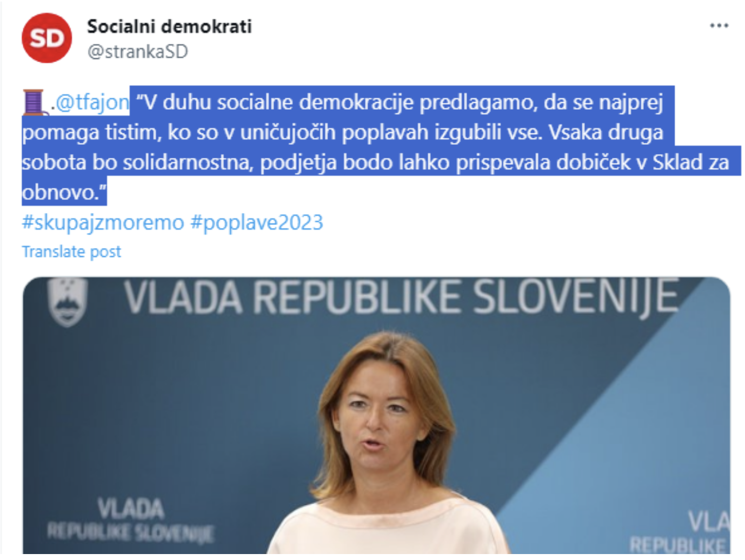Viewport: 745px width, 560px height.
Task: Open the #skupajzmoremo hashtag
Action: [x=103, y=222]
